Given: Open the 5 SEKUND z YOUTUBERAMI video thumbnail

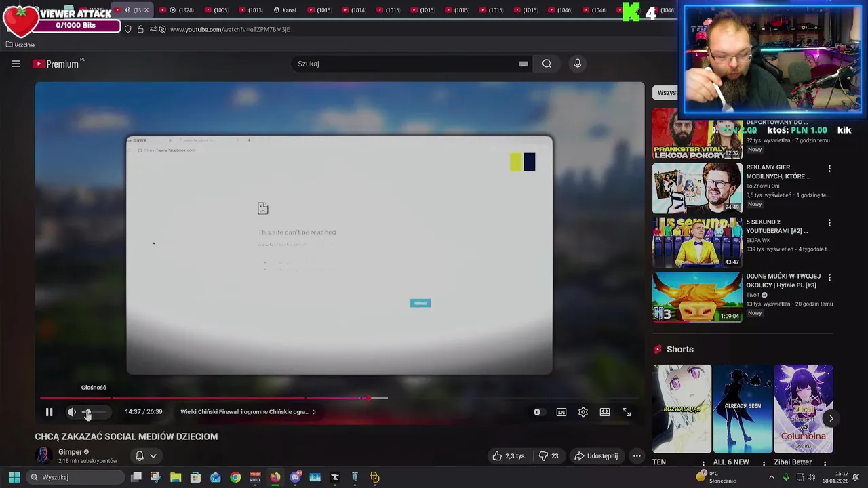Looking at the screenshot, I should (x=697, y=242).
